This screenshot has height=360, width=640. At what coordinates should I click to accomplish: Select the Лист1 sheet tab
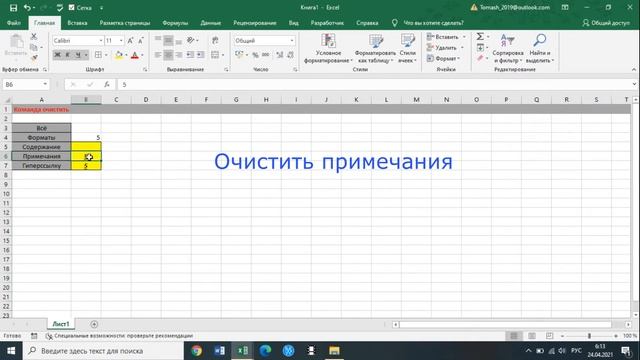[x=61, y=324]
